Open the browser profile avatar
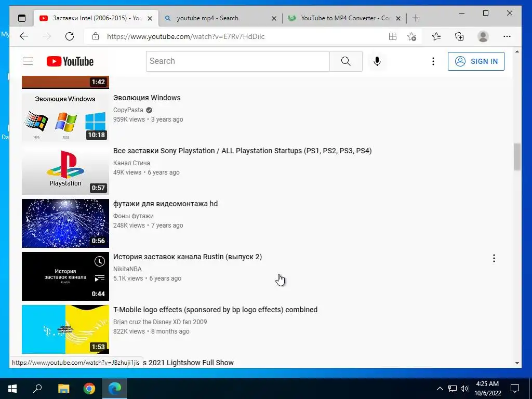Viewport: 532px width, 399px height. pos(483,36)
